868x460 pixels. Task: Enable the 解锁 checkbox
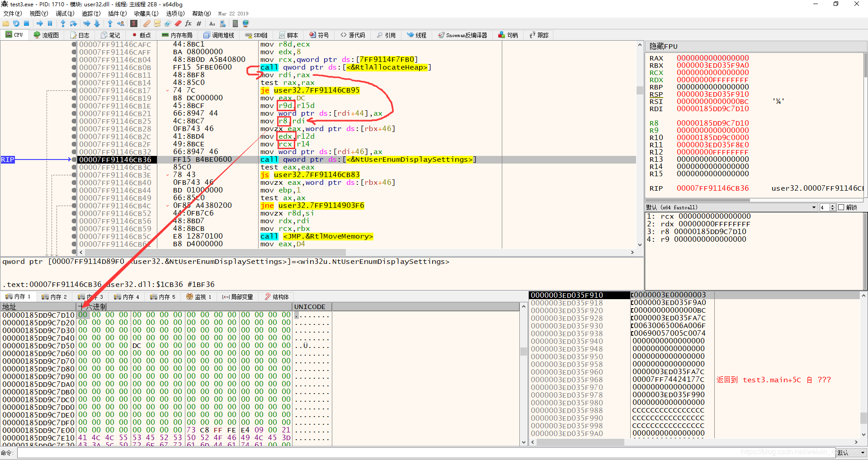pyautogui.click(x=841, y=207)
